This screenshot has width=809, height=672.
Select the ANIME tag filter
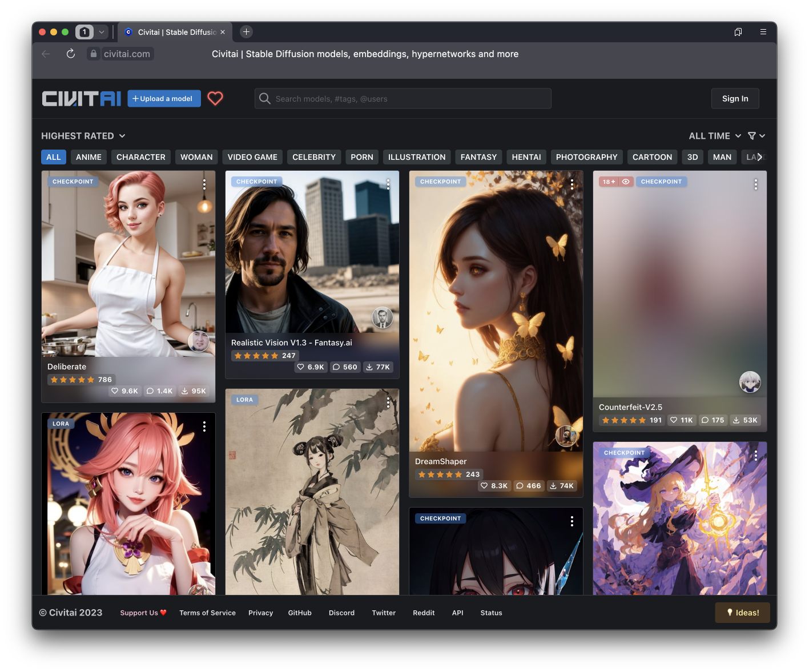88,157
